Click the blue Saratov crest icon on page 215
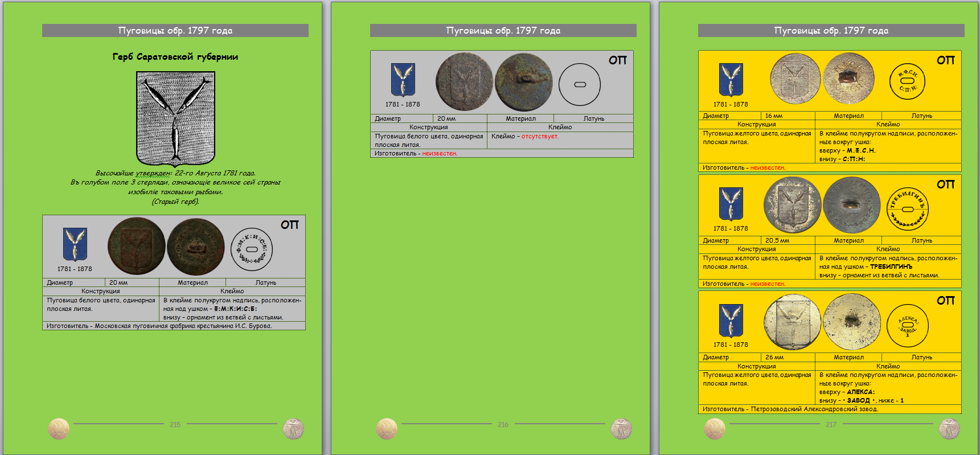 point(75,244)
